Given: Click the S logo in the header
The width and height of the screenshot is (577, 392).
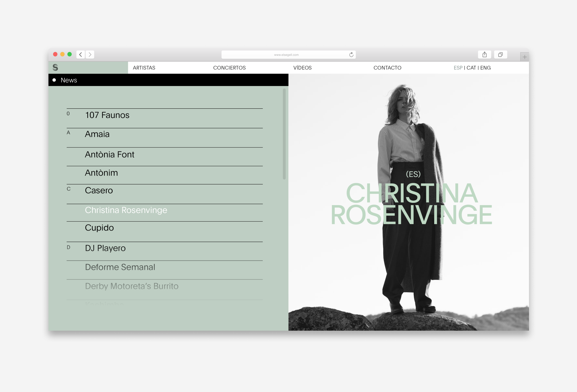Looking at the screenshot, I should 55,67.
